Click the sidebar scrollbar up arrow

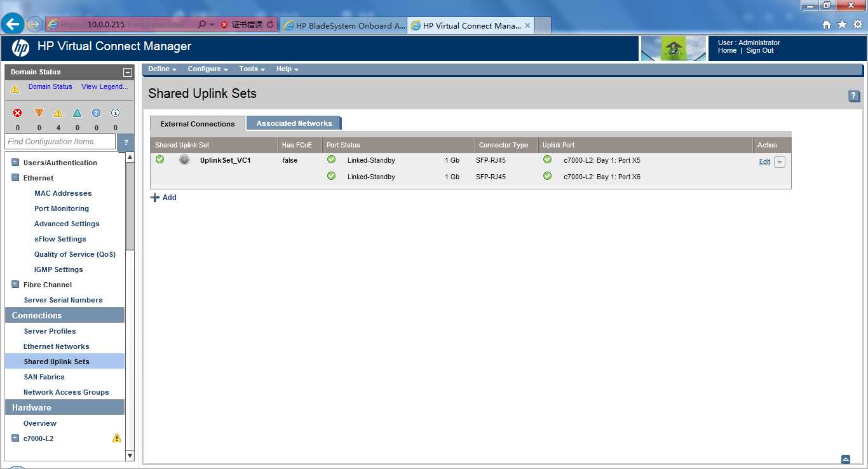point(130,157)
